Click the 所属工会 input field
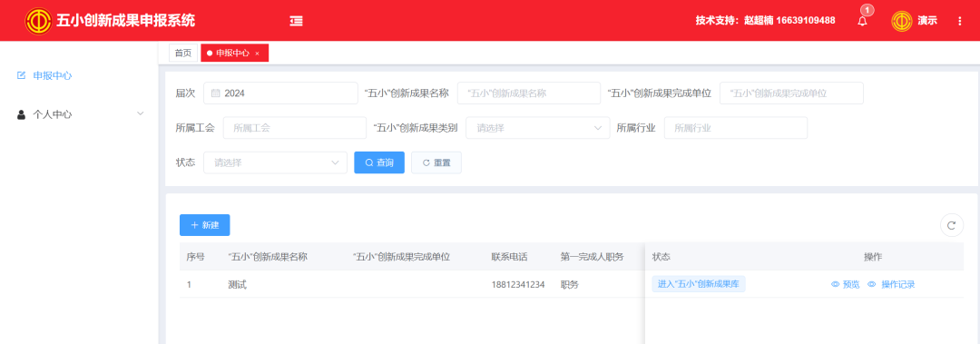The width and height of the screenshot is (980, 344). 294,128
